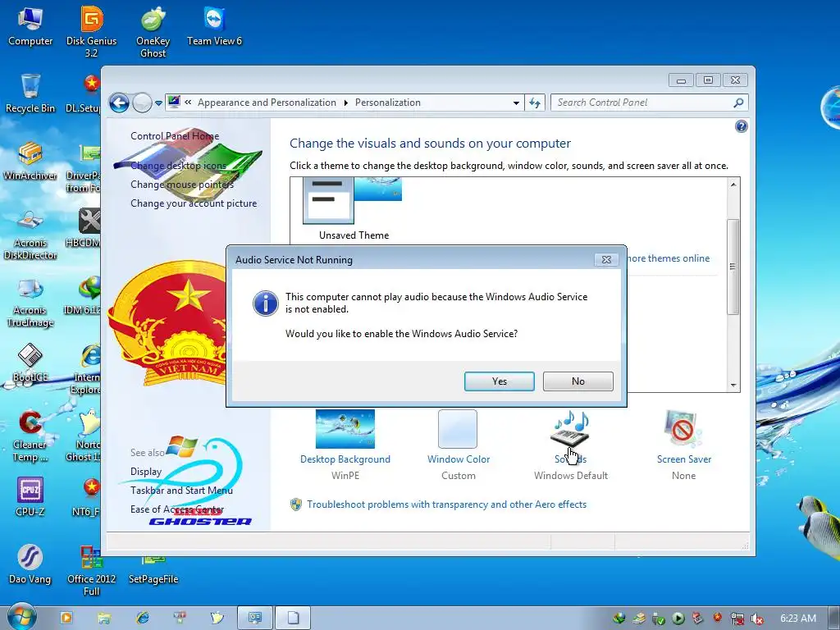Click the muted volume tray icon
Screen dimensions: 840x630
click(x=757, y=619)
